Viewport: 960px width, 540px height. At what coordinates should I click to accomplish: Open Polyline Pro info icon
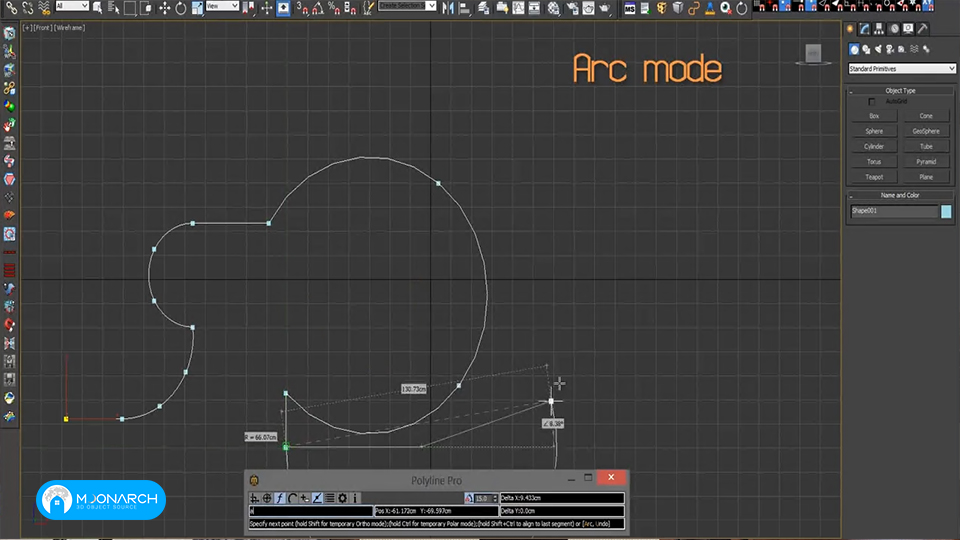point(355,498)
